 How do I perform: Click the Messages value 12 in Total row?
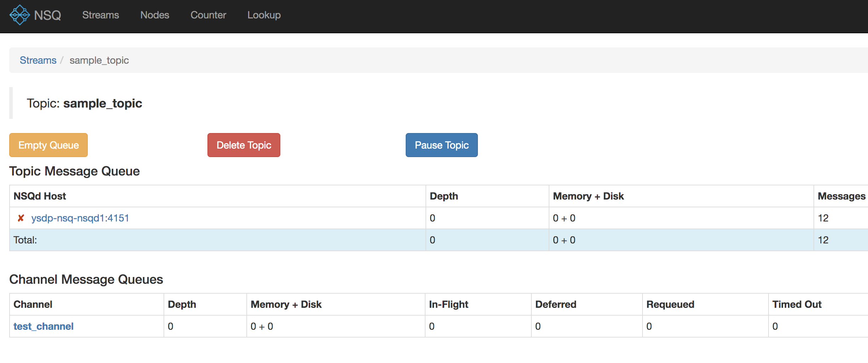tap(823, 240)
